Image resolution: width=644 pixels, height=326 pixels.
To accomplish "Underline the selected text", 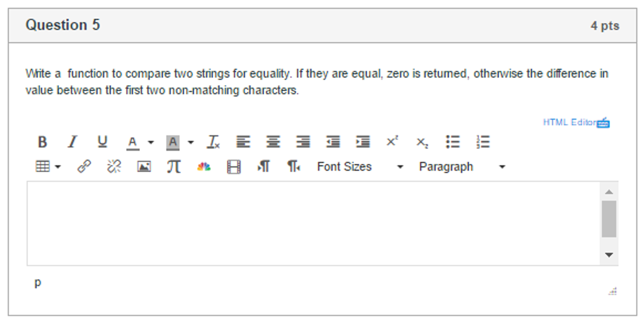I will (101, 142).
